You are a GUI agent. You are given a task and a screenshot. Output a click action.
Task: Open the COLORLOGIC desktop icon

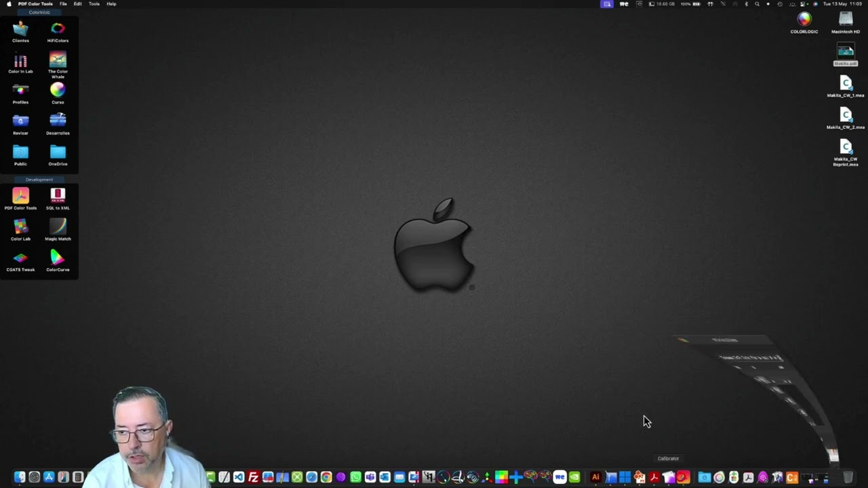(804, 22)
